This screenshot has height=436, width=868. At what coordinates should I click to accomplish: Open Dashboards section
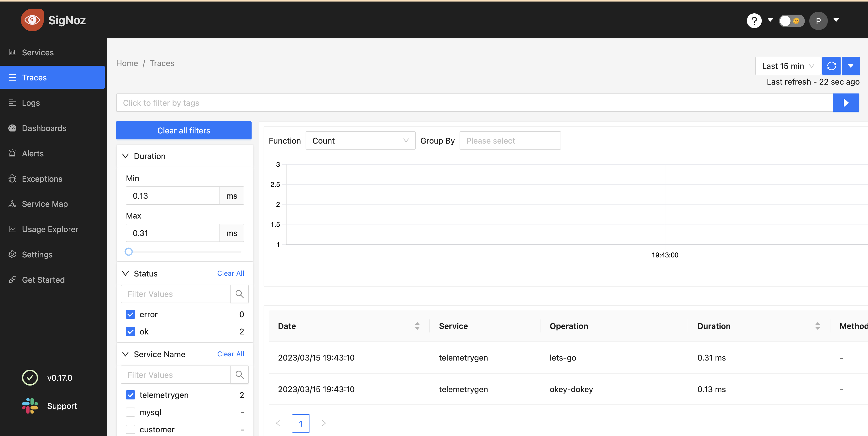pyautogui.click(x=44, y=128)
